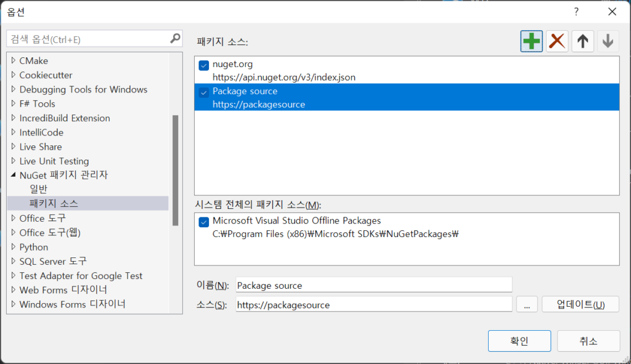Collapse the NuGet 패키지 관리자 node
The width and height of the screenshot is (631, 364).
(14, 175)
